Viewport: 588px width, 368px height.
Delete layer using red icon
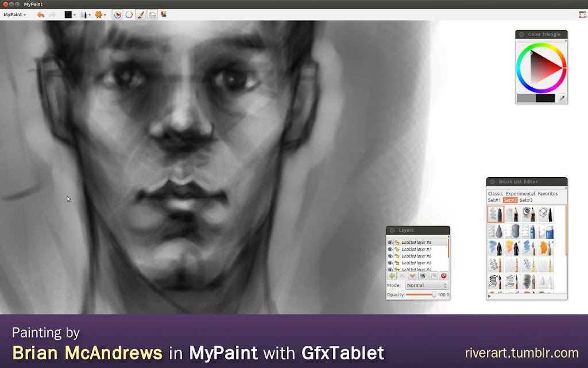(x=444, y=275)
